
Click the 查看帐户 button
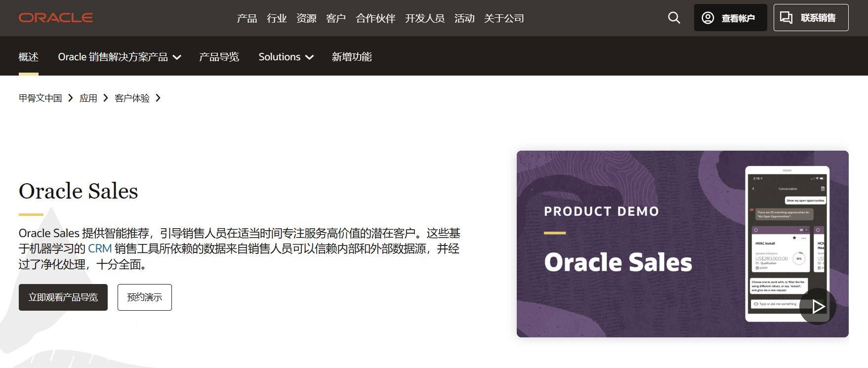730,18
